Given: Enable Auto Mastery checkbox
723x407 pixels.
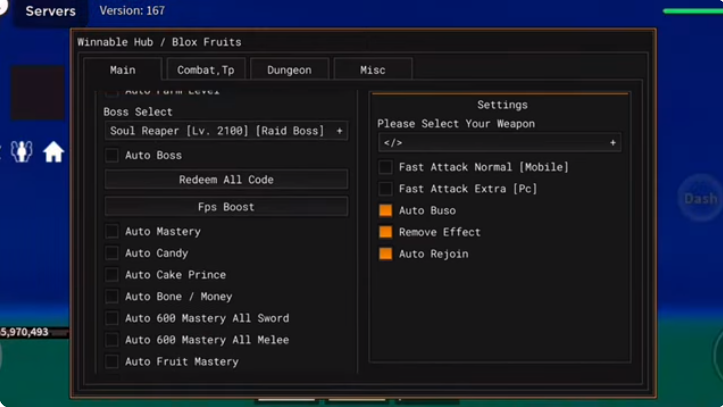Looking at the screenshot, I should click(112, 231).
